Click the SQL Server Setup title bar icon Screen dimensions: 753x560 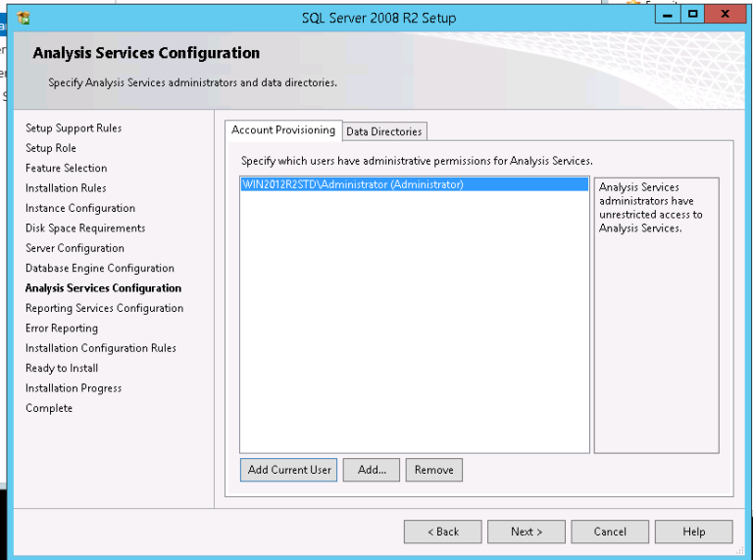(x=24, y=18)
